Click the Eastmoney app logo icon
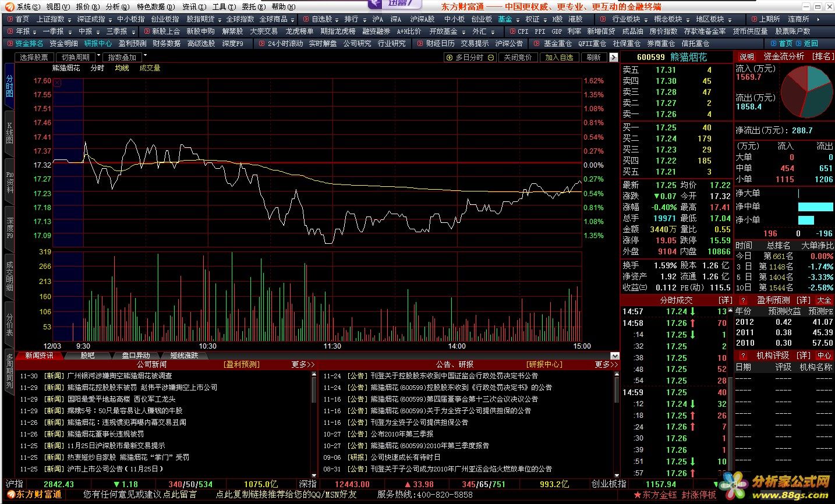 tap(9, 6)
